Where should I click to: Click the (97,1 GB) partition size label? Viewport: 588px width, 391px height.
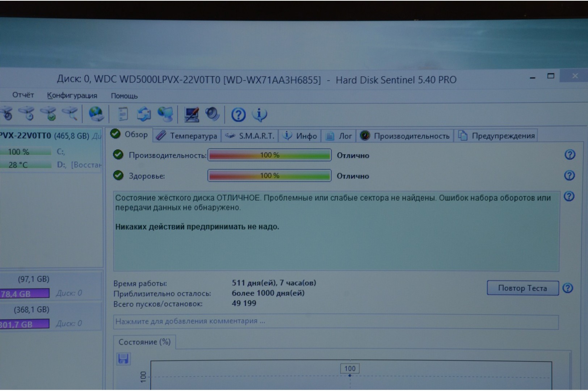[33, 279]
